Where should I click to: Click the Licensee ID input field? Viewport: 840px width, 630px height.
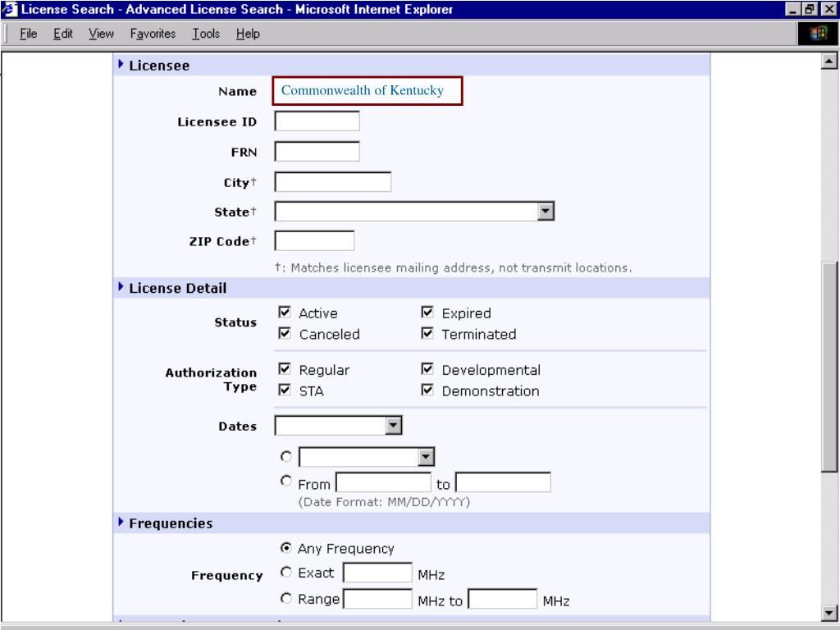click(317, 121)
